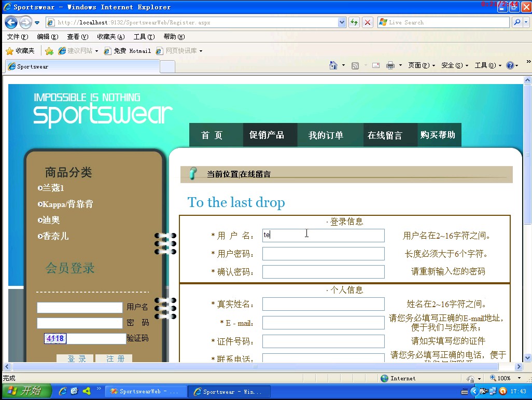The width and height of the screenshot is (532, 400).
Task: Open the 帮助(H) menu
Action: tap(174, 37)
